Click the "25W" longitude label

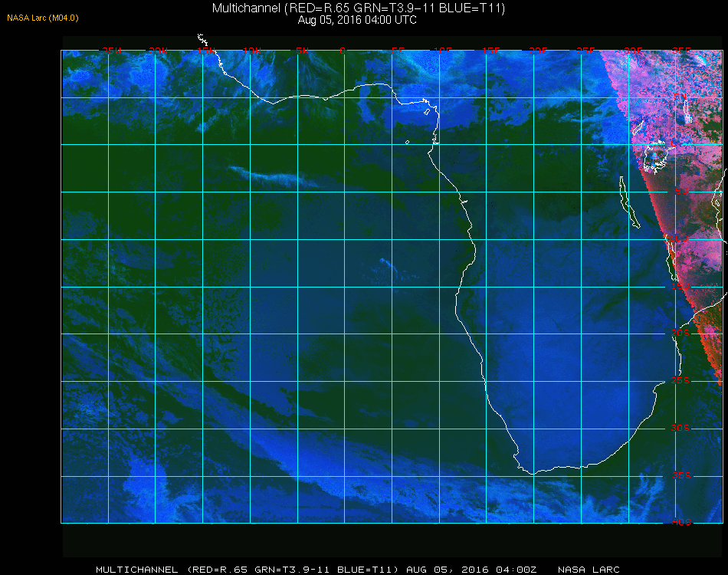coord(111,51)
